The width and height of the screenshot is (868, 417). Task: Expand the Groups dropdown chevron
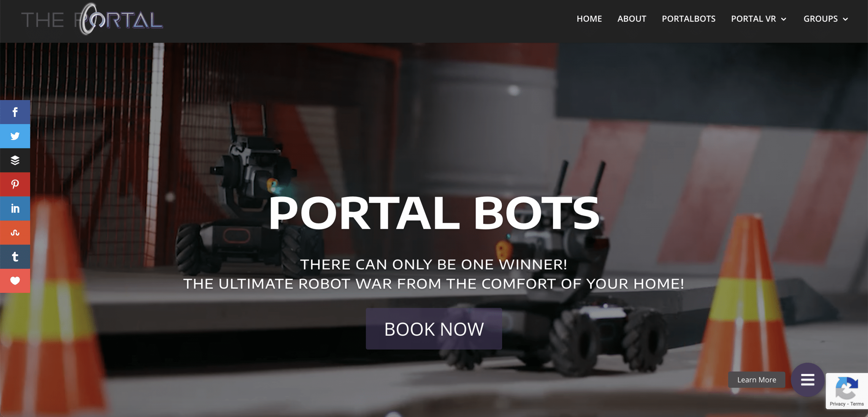coord(845,19)
